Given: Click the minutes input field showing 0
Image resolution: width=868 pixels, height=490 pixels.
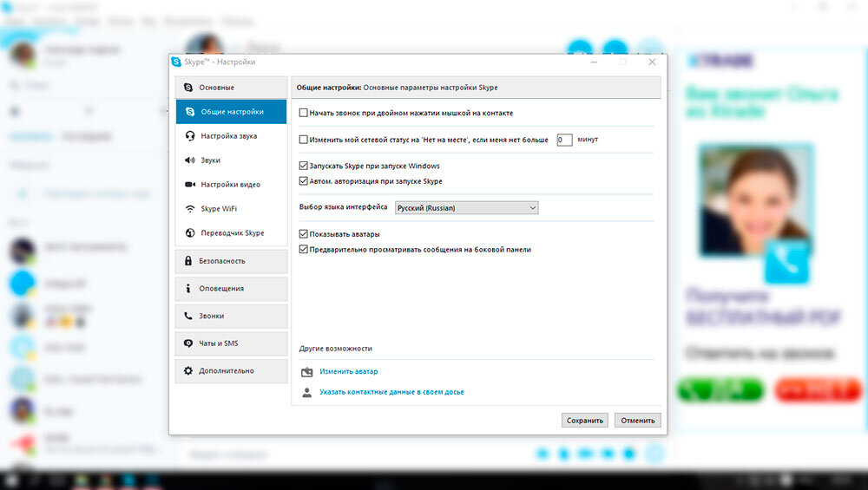Looking at the screenshot, I should (x=564, y=140).
